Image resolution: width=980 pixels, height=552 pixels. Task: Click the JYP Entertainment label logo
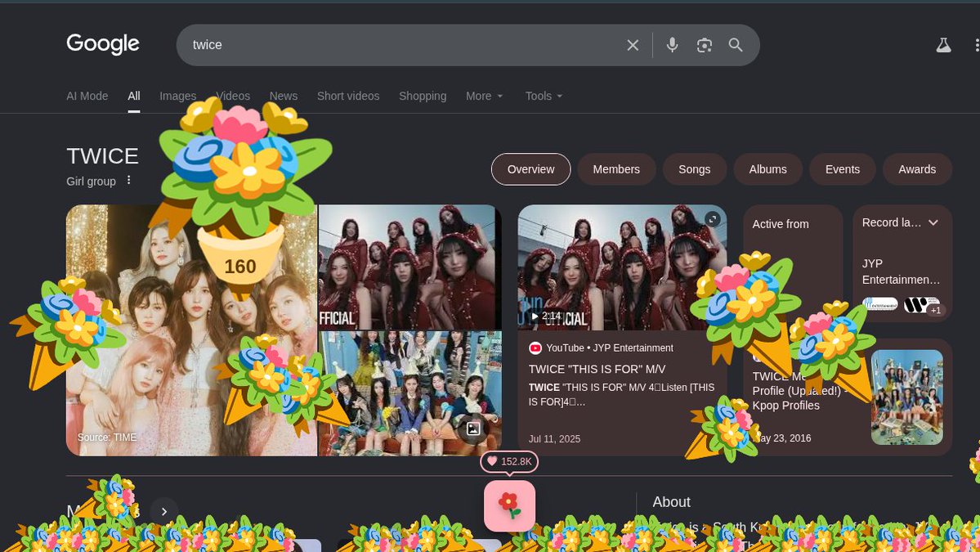880,304
